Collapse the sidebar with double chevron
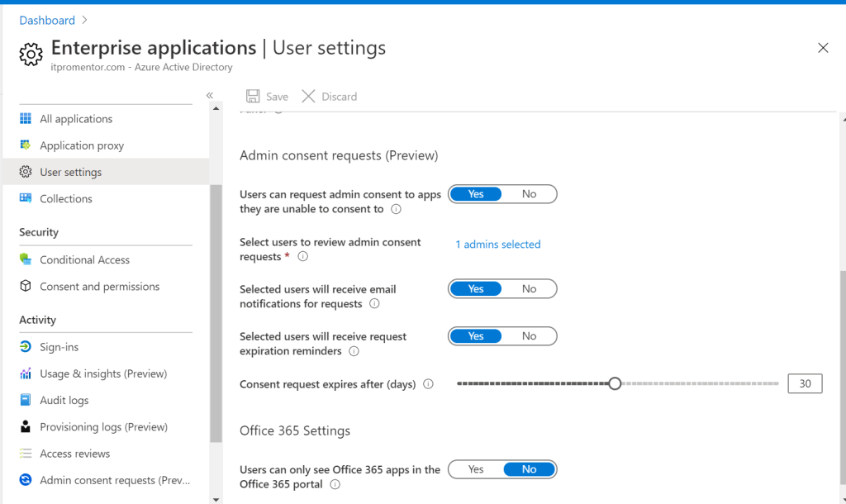 point(210,96)
